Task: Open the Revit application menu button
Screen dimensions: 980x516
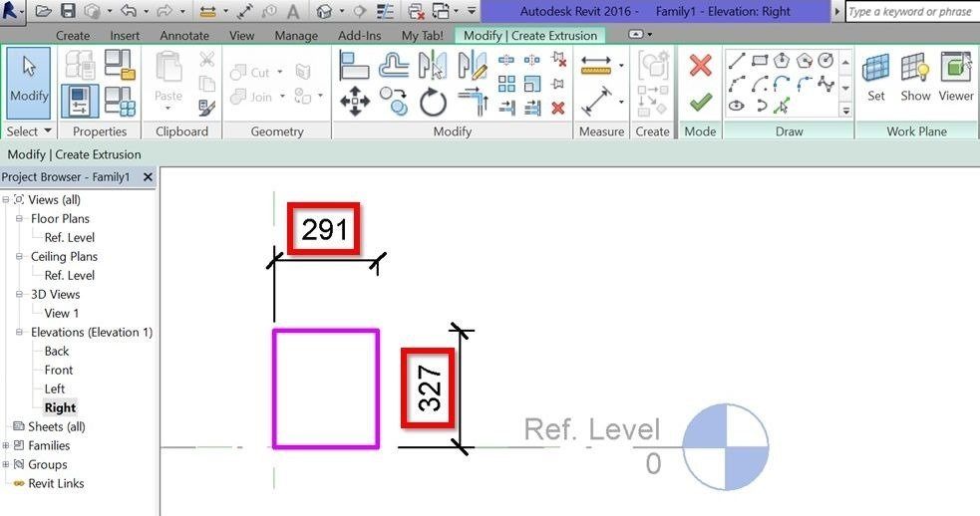Action: [12, 11]
